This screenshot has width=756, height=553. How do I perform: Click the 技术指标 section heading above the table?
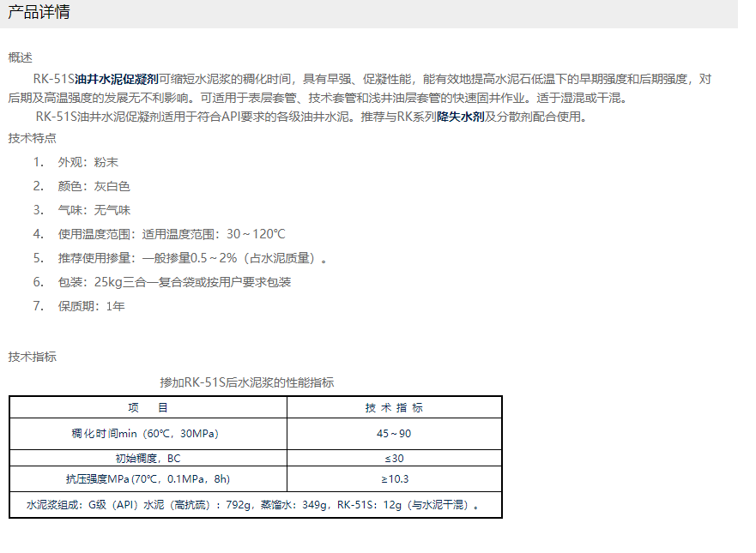[x=33, y=357]
